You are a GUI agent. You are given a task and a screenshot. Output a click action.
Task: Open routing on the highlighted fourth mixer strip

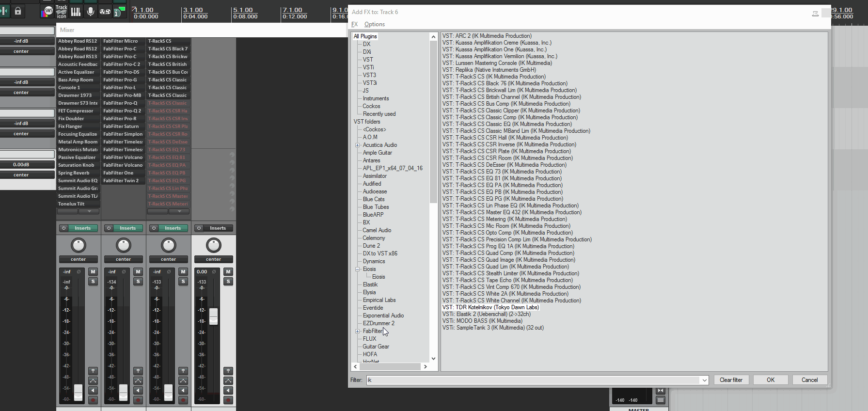click(x=228, y=371)
